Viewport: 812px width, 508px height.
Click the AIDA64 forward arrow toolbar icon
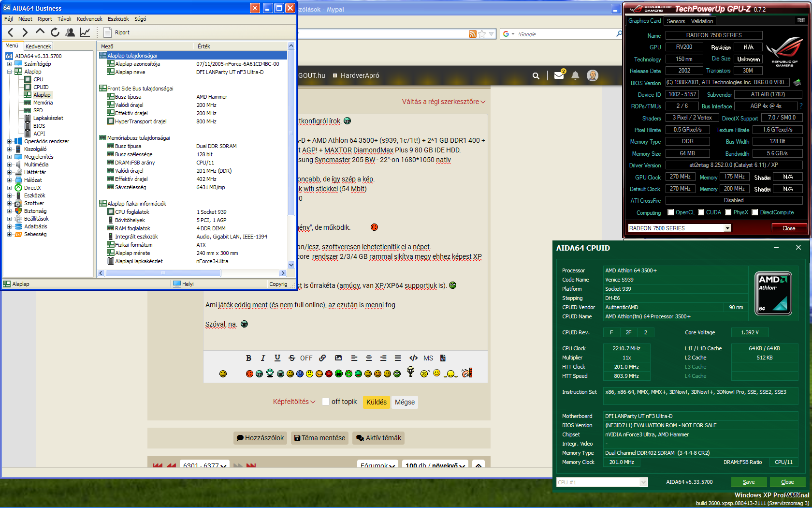coord(25,32)
